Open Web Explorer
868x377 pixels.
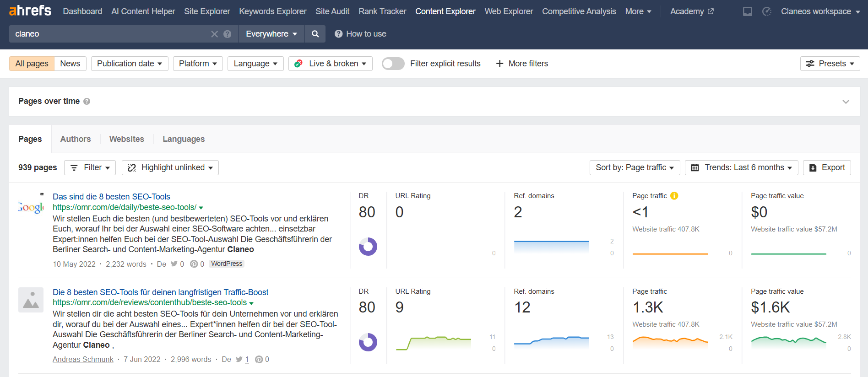(x=509, y=11)
